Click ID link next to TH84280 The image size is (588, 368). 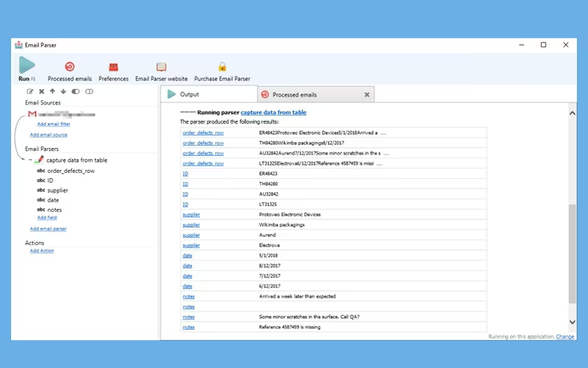click(x=185, y=183)
